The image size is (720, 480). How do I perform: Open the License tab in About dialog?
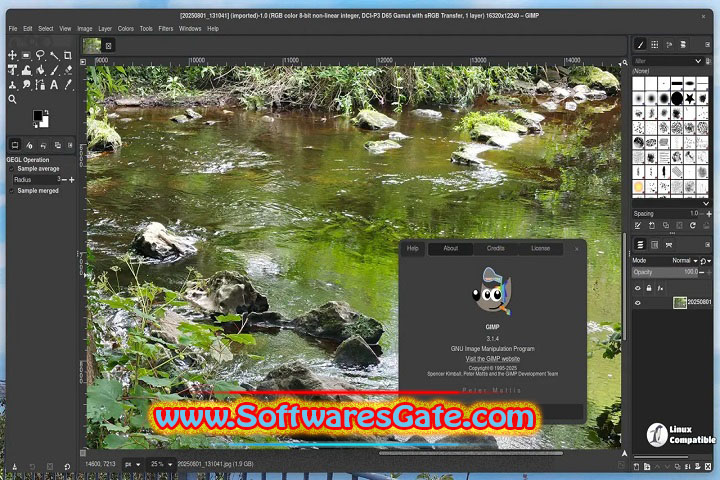tap(540, 248)
